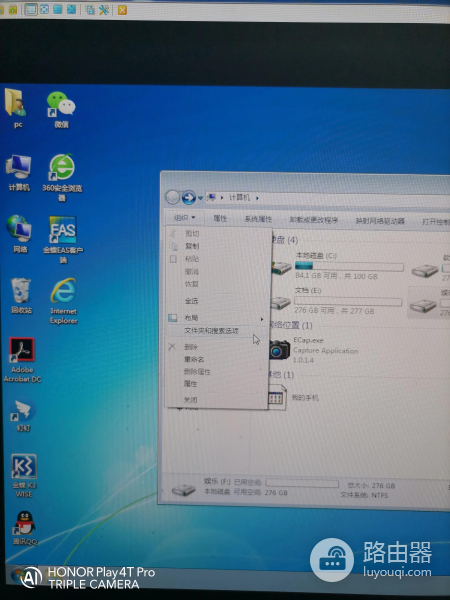Click the Explorer back navigation button
The height and width of the screenshot is (600, 450).
click(173, 197)
